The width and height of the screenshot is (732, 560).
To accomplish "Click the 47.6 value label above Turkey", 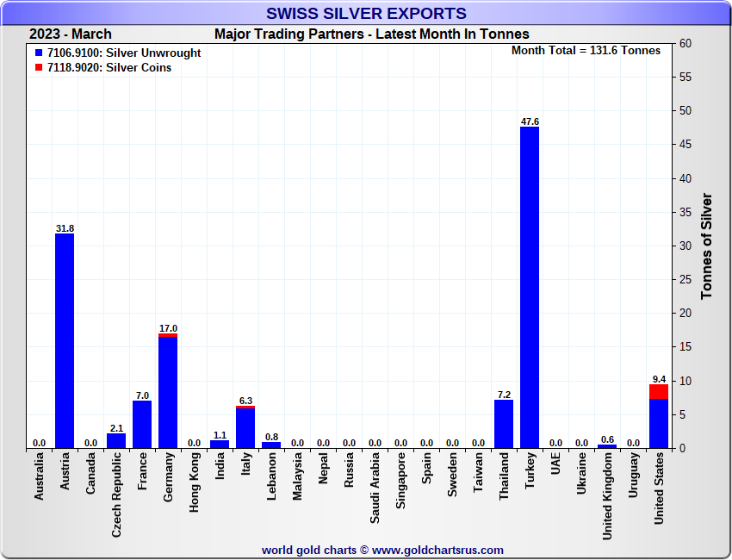I will 530,121.
